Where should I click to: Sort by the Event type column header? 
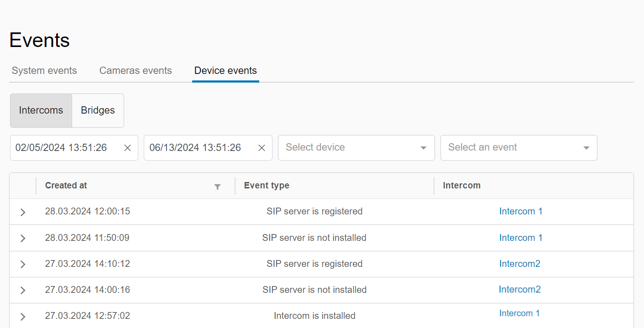click(x=267, y=186)
